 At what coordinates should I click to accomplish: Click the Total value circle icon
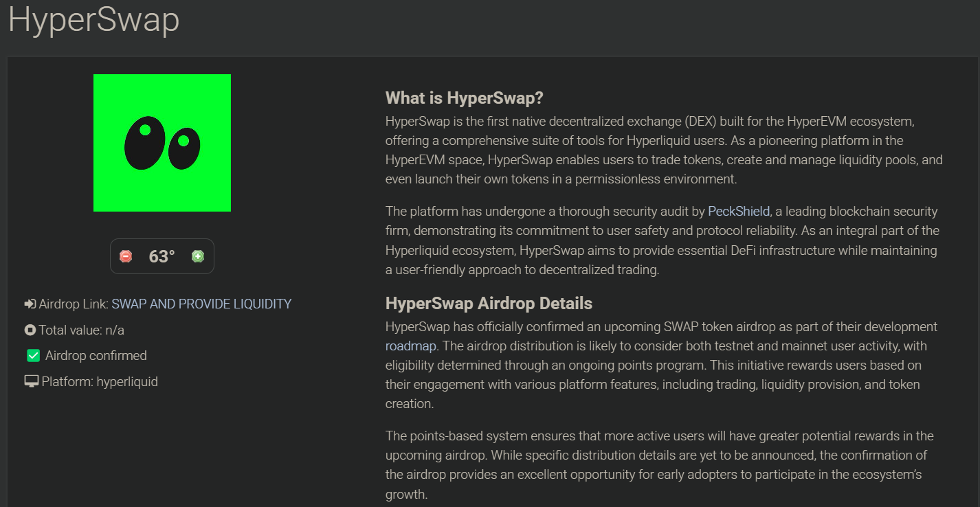(x=30, y=330)
